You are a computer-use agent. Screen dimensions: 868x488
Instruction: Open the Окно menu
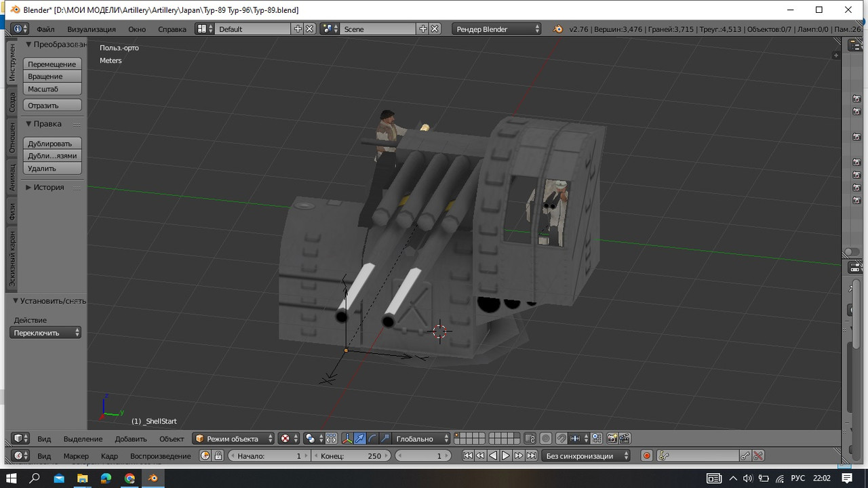tap(137, 29)
